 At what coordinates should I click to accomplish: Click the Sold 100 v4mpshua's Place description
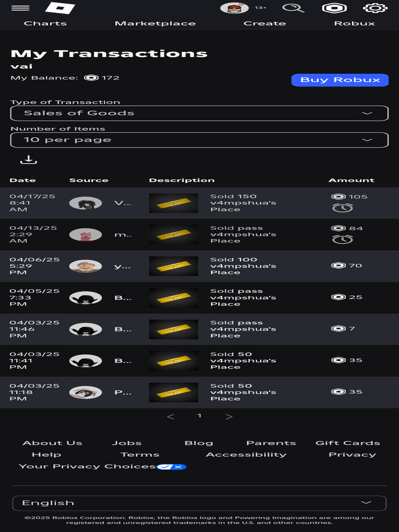(x=243, y=266)
